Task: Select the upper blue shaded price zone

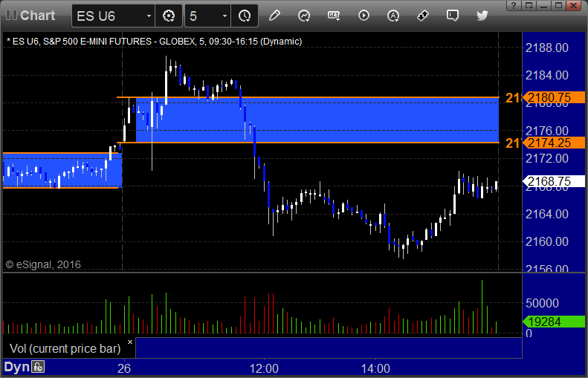Action: point(317,120)
